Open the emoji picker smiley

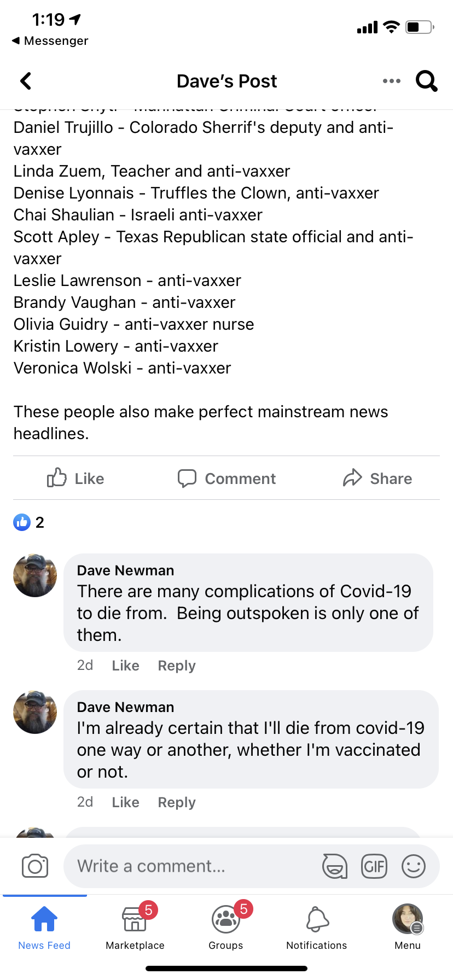(413, 866)
